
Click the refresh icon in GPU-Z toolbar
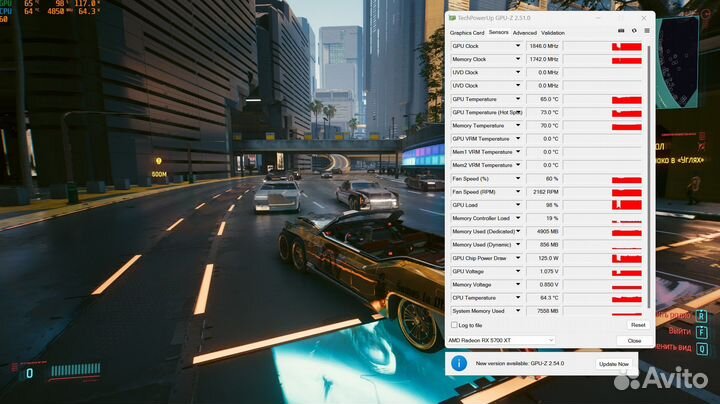634,31
